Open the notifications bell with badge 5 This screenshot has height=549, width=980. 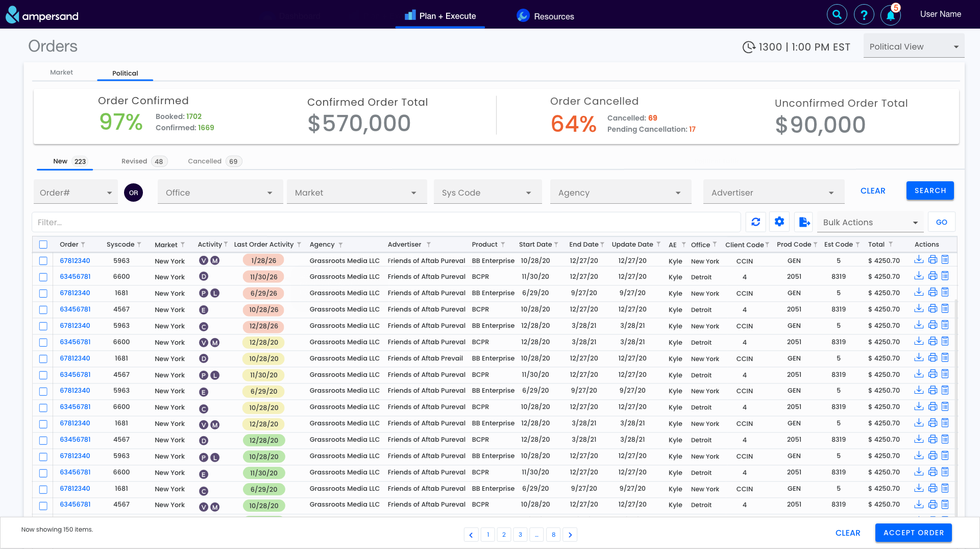[891, 14]
